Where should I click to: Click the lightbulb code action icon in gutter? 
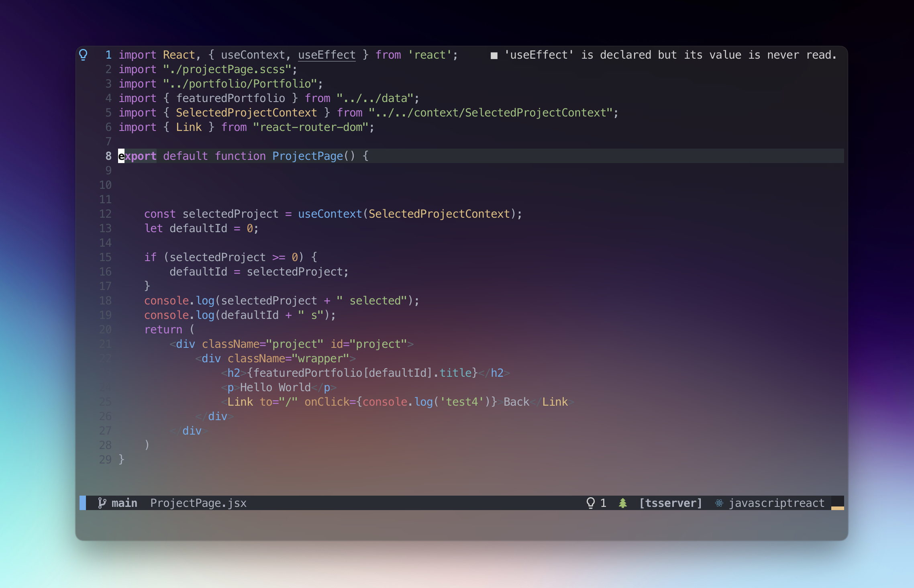[83, 55]
